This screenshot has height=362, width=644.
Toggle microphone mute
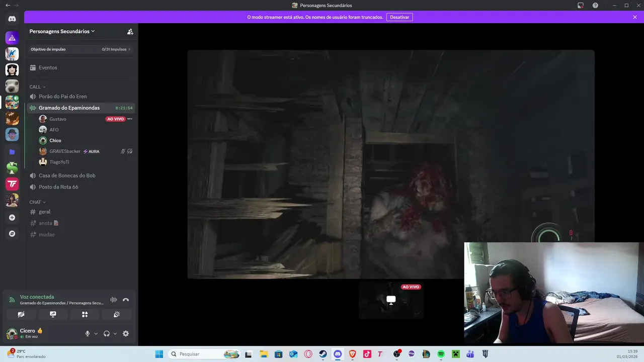[x=88, y=333]
